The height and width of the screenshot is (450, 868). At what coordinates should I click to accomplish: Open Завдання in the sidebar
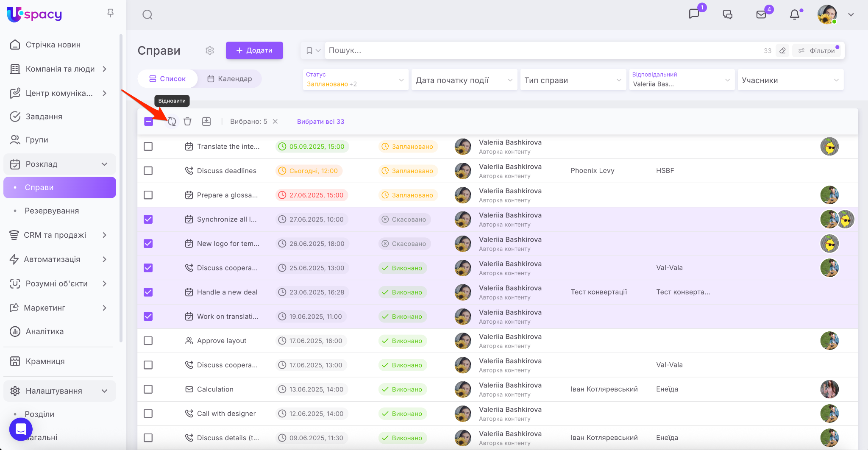click(44, 117)
